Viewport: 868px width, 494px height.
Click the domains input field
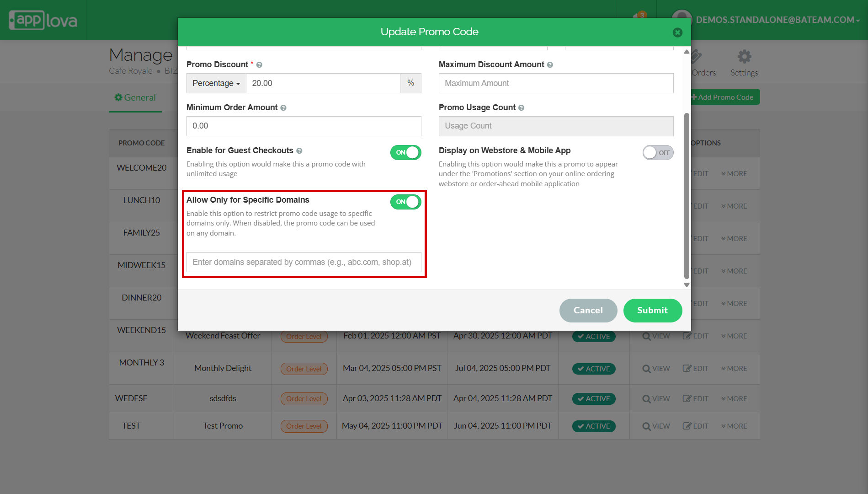coord(304,262)
